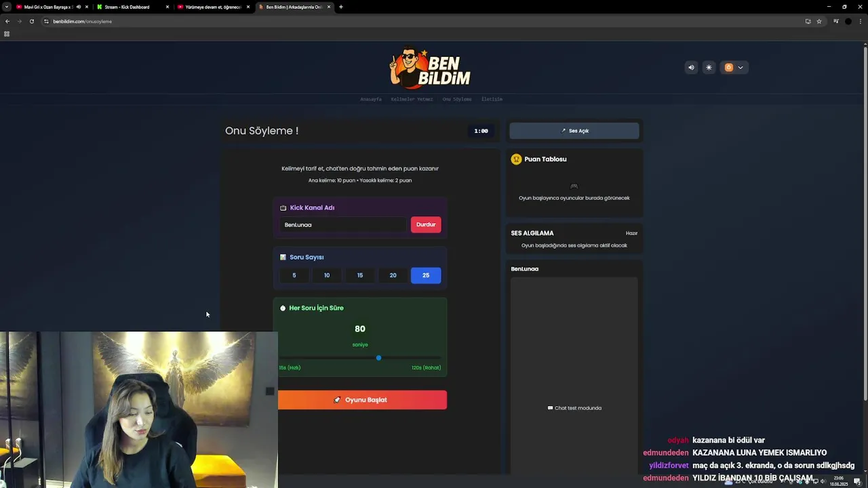Click the Her Soru İçin Süre clock icon

coord(283,308)
